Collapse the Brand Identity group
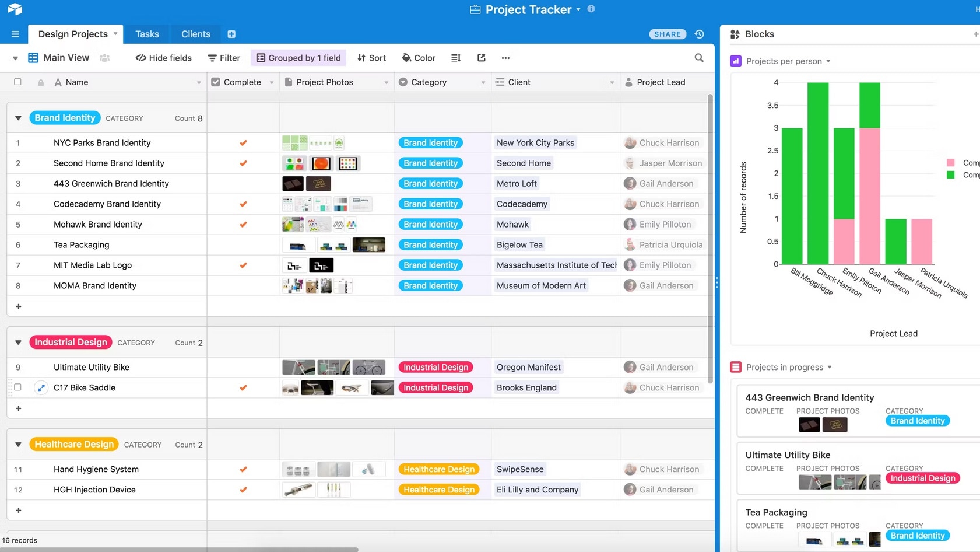 click(18, 117)
